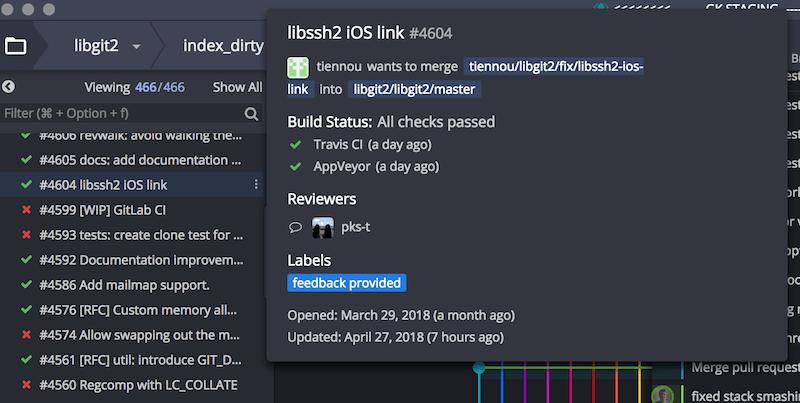Select pull request #4604 libssh2 iOS link
The image size is (800, 403).
click(132, 185)
